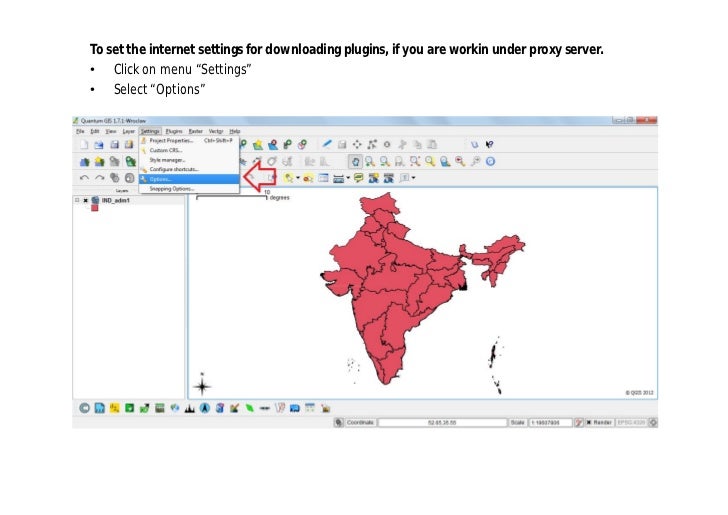
Task: Click the Zoom Last icon
Action: pos(460,161)
